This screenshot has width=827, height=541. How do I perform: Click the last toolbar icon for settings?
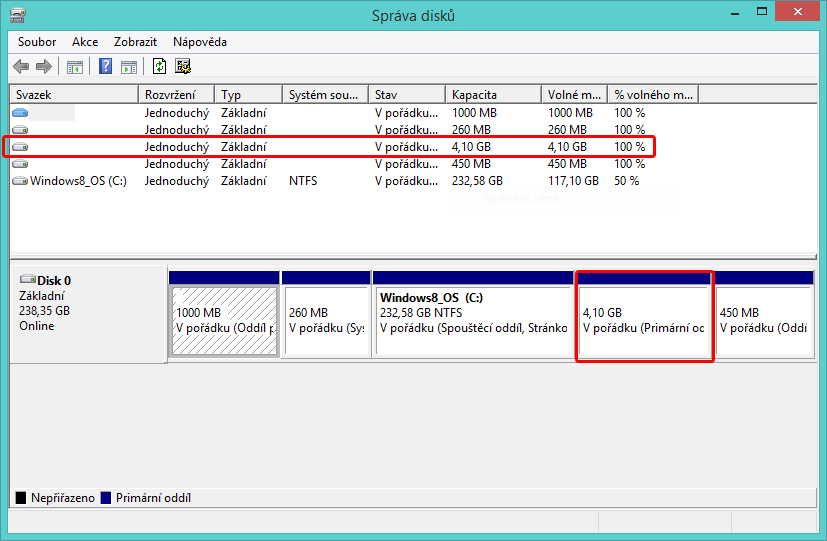tap(183, 67)
